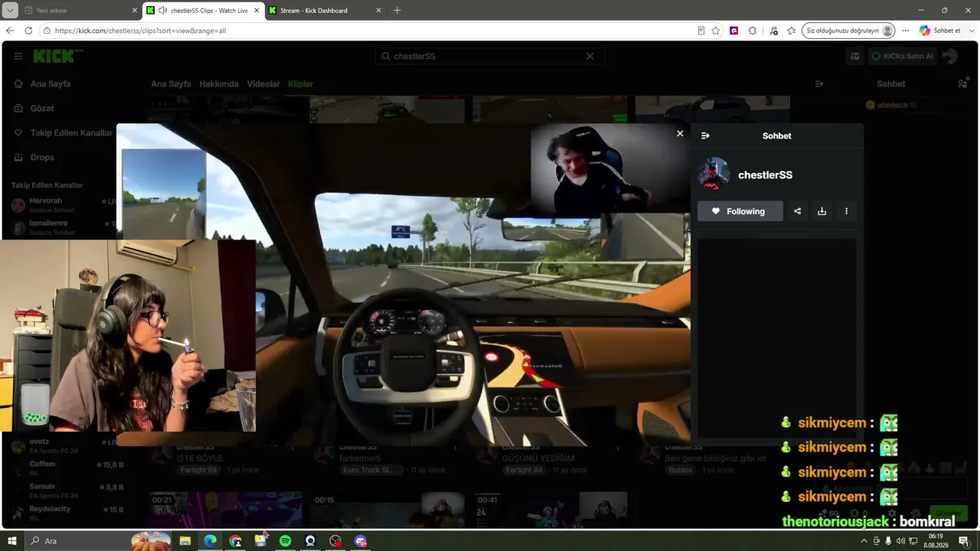Open the taskbar clock and date
The image size is (980, 551).
[937, 541]
